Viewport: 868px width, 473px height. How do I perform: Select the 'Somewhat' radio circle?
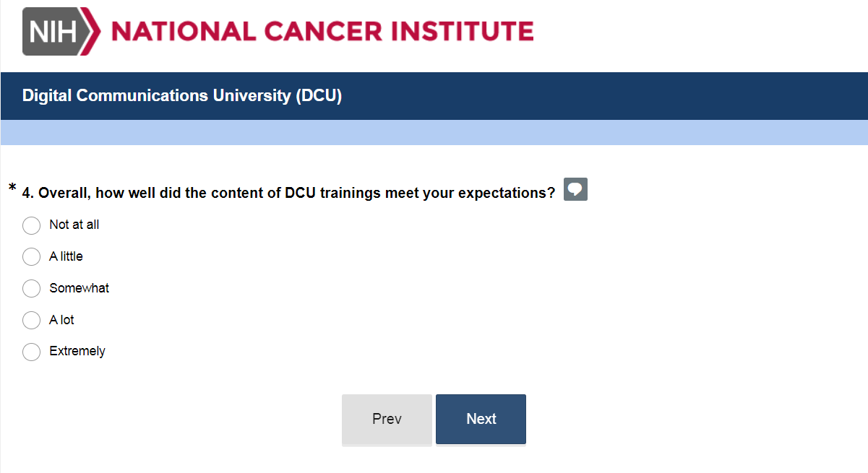click(x=31, y=289)
